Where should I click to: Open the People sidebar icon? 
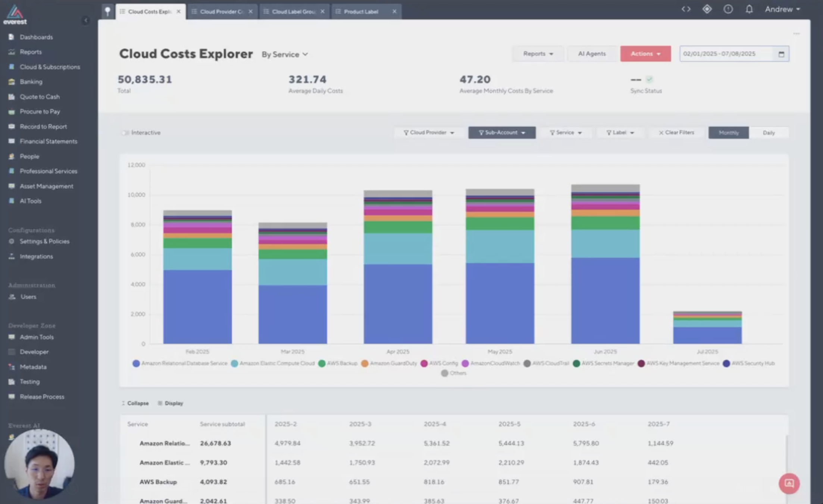pyautogui.click(x=12, y=156)
